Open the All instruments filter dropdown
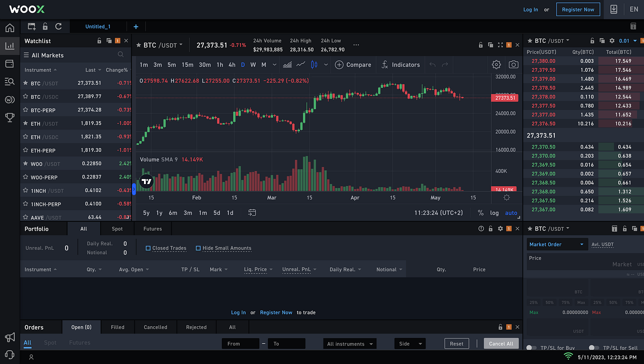644x364 pixels. 350,344
